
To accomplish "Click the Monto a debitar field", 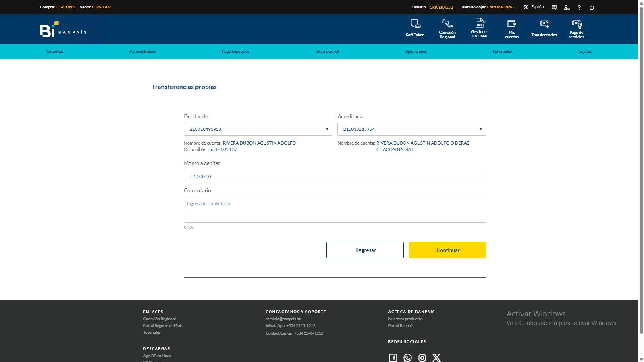I will 335,176.
